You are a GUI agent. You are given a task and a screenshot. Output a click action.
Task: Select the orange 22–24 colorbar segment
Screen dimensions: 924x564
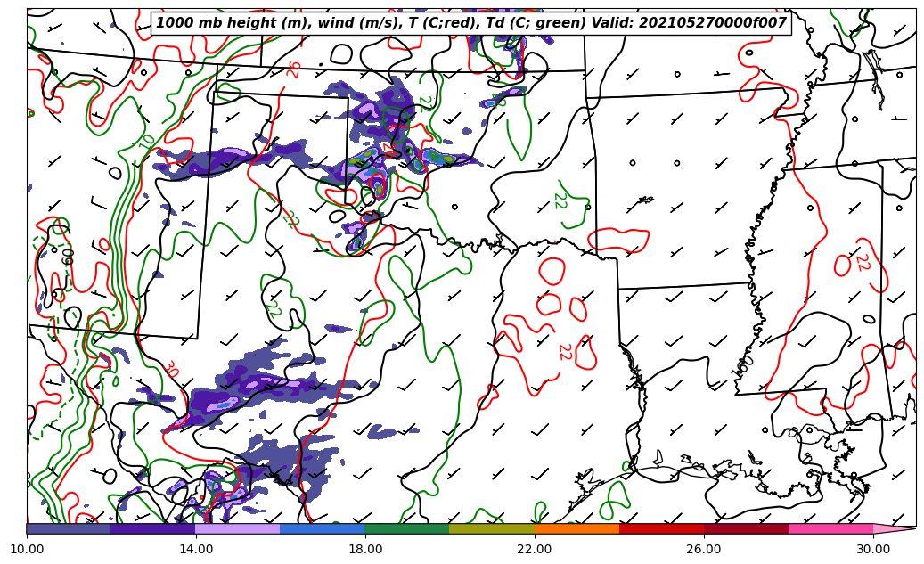576,528
